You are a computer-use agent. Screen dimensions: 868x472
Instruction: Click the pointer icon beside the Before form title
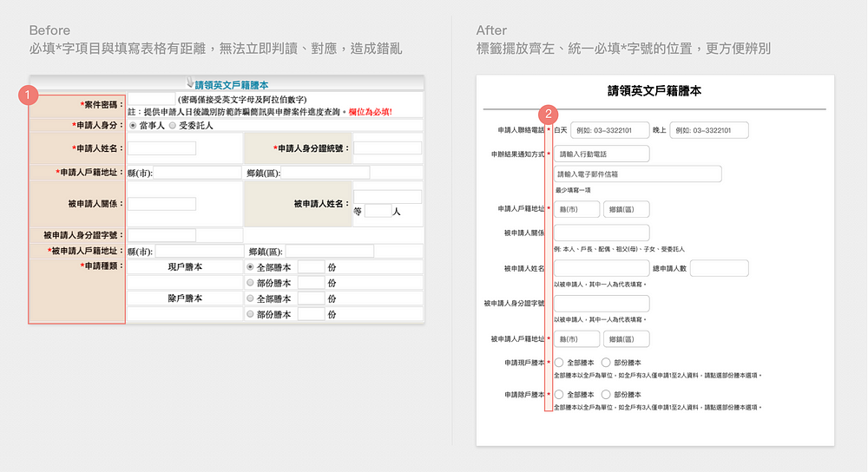pos(190,82)
